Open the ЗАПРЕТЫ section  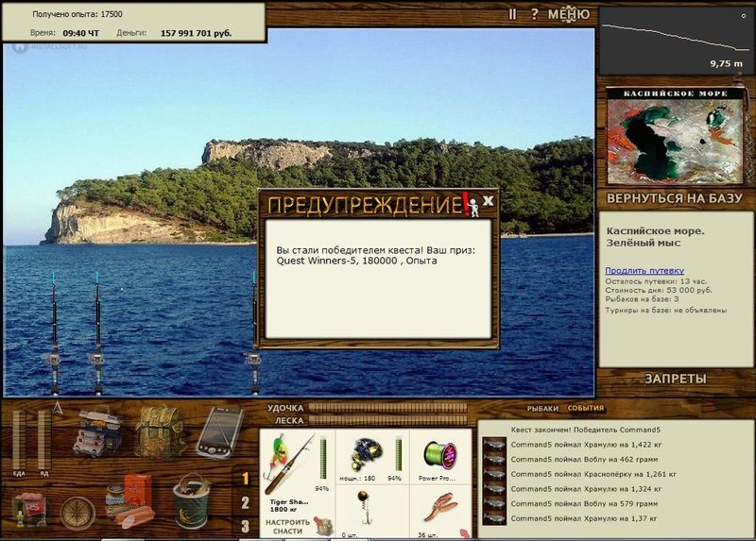676,379
